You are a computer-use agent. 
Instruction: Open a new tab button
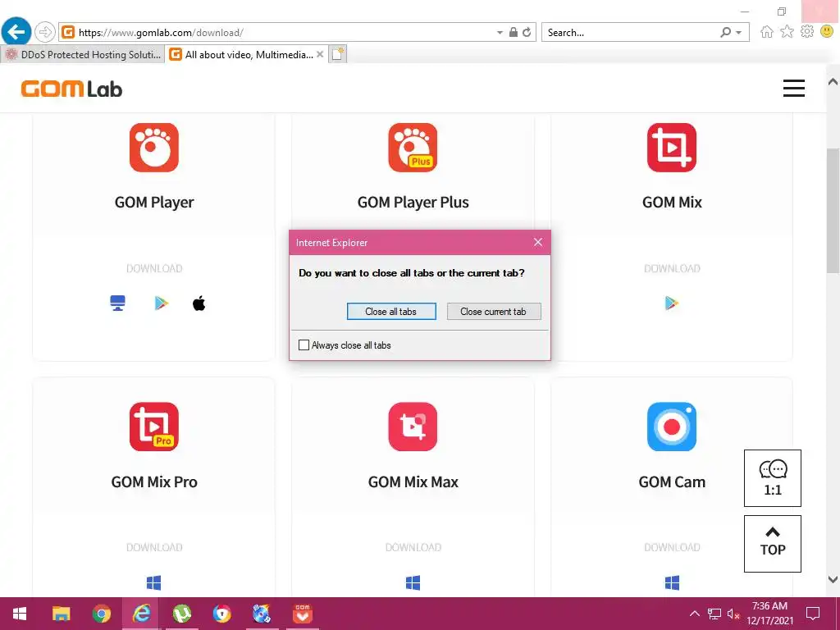(x=337, y=55)
